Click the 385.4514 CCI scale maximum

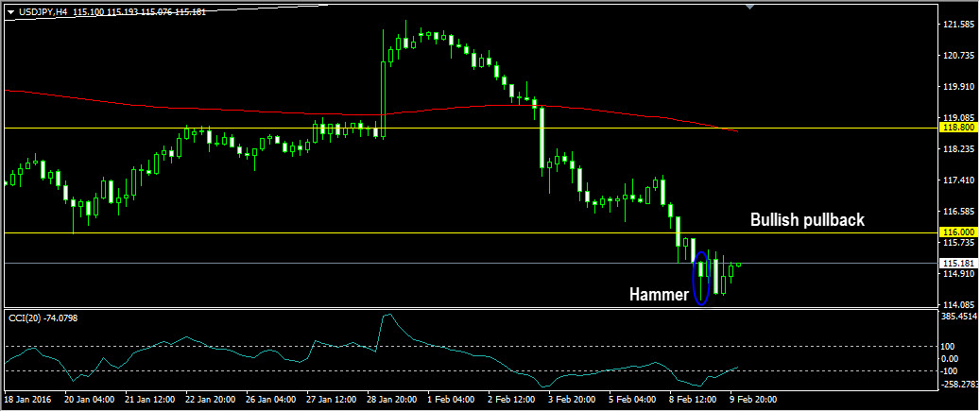tap(957, 318)
